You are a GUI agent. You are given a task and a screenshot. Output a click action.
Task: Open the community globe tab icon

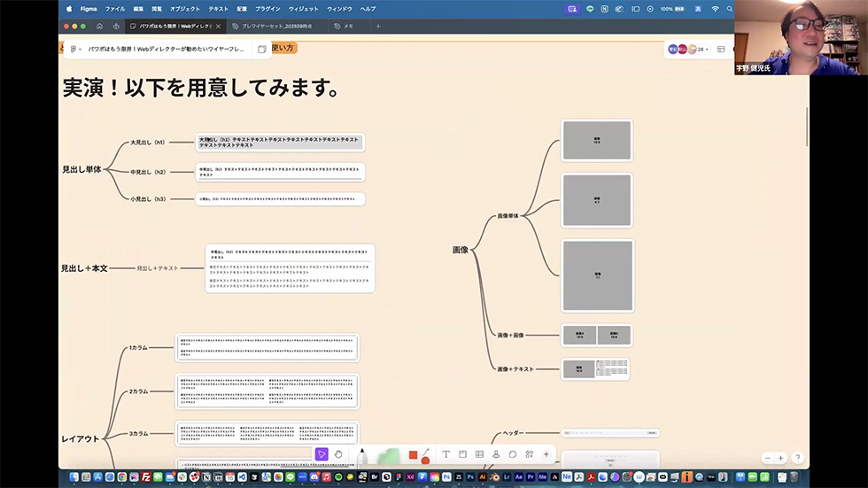[x=116, y=26]
